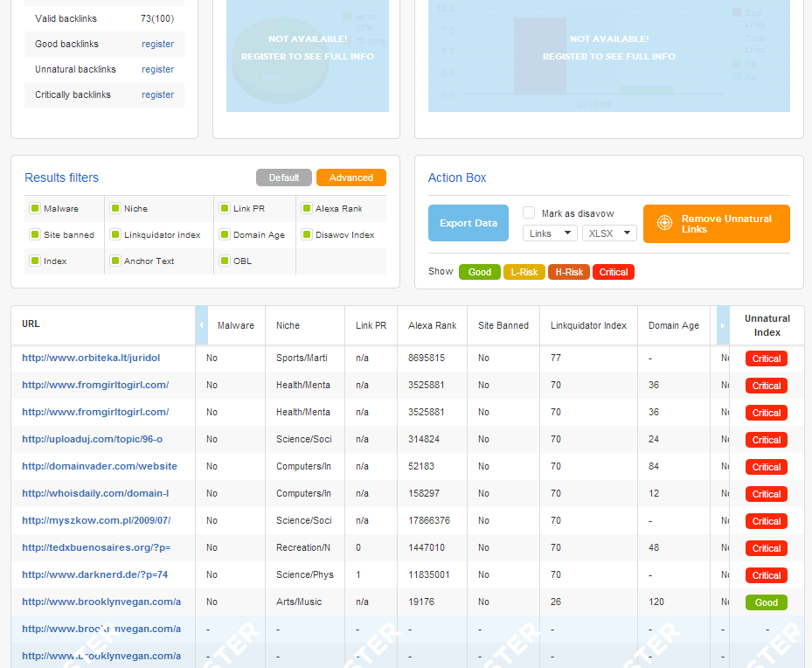Open the Links export type dropdown
The image size is (812, 668).
(550, 233)
